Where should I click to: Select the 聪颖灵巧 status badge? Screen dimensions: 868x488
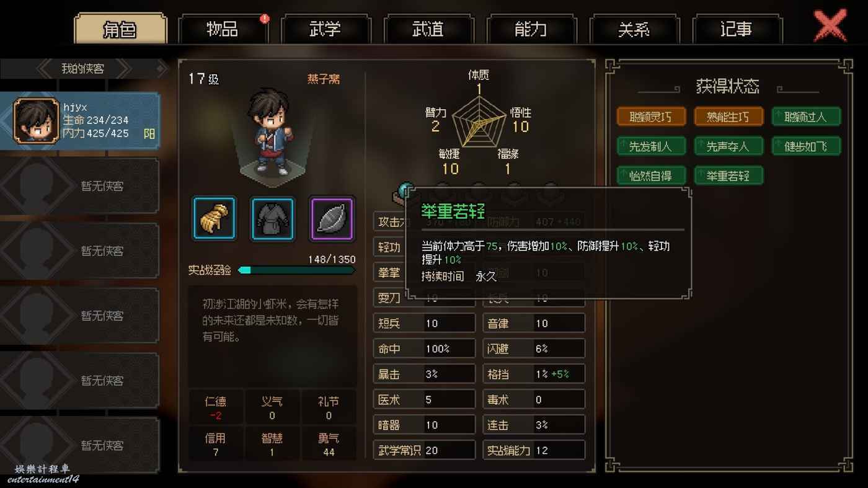point(651,117)
